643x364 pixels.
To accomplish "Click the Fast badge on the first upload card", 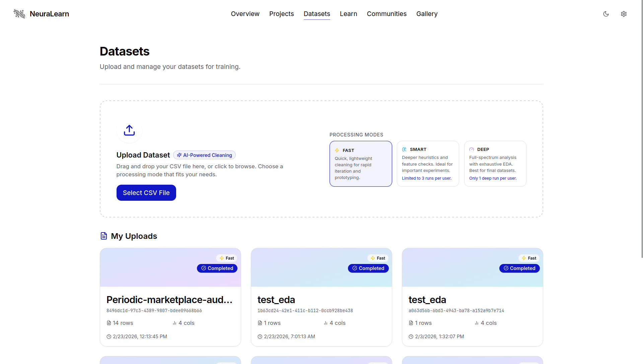I will coord(226,258).
